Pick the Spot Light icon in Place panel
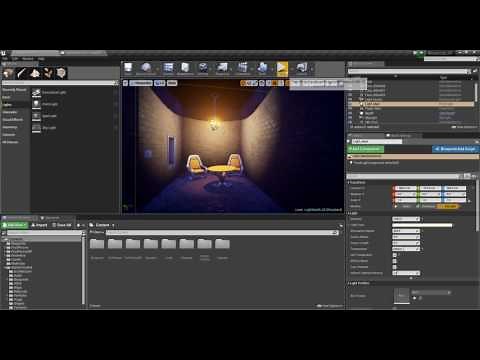 36,116
